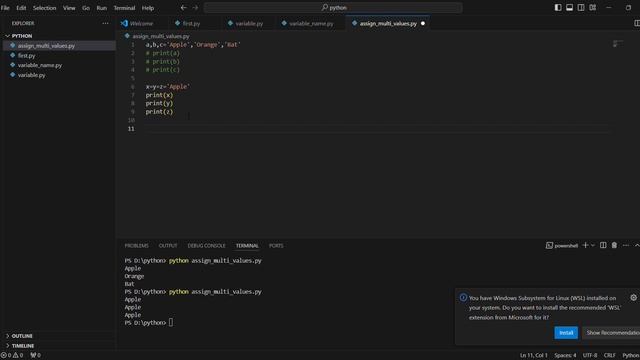Open the File menu
The height and width of the screenshot is (360, 640).
[x=5, y=8]
